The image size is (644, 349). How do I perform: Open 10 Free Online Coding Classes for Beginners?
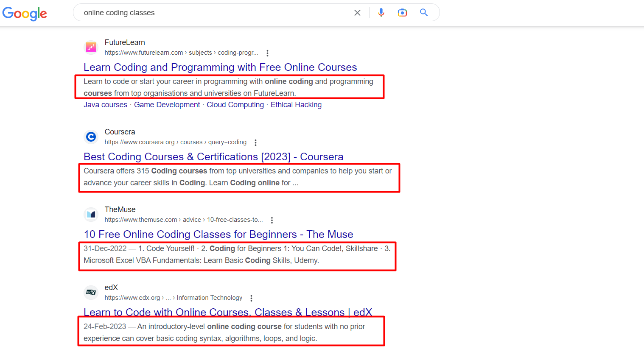[218, 235]
